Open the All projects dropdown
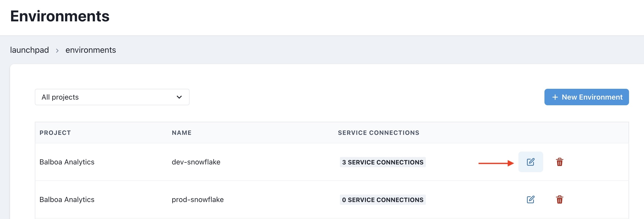This screenshot has height=219, width=644. point(112,97)
